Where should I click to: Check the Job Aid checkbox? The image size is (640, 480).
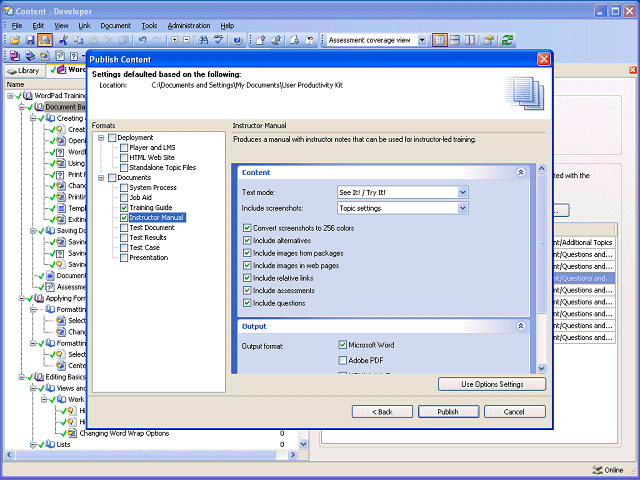pos(124,198)
